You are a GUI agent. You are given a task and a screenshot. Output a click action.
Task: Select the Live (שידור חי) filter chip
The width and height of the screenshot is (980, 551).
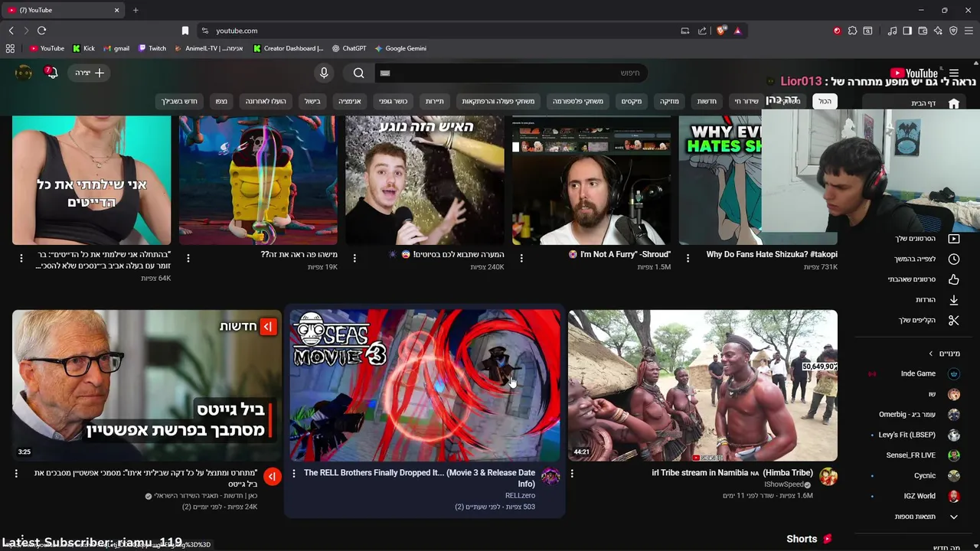coord(746,101)
